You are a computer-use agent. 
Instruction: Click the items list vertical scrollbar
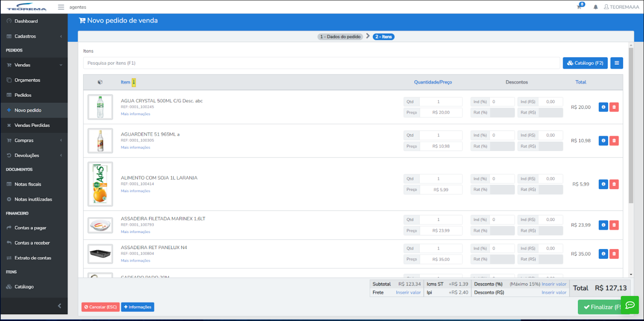631,125
